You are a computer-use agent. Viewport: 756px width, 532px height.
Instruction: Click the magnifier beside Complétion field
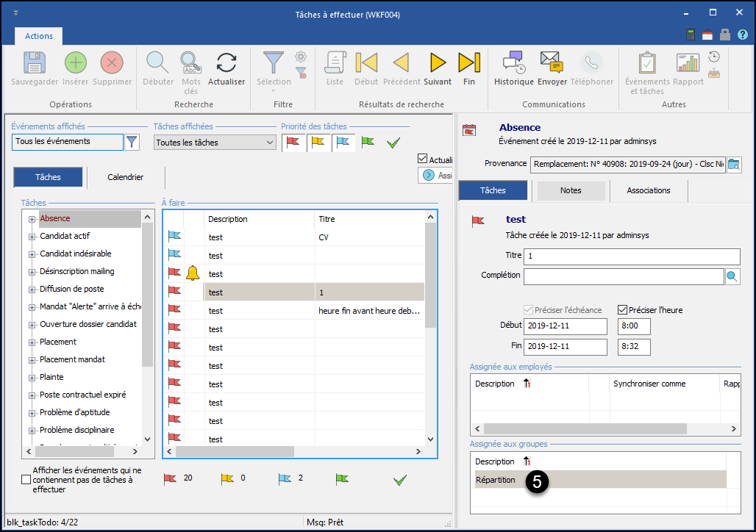click(732, 277)
